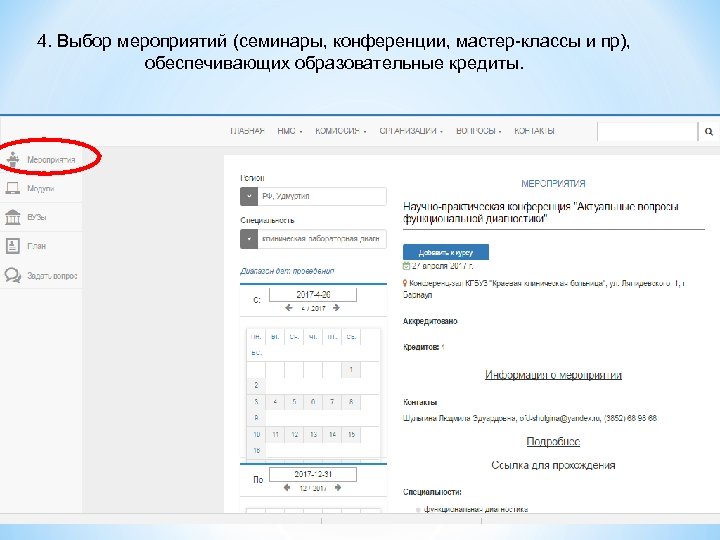The height and width of the screenshot is (540, 720).
Task: Select day 14 in the start calendar
Action: [332, 434]
